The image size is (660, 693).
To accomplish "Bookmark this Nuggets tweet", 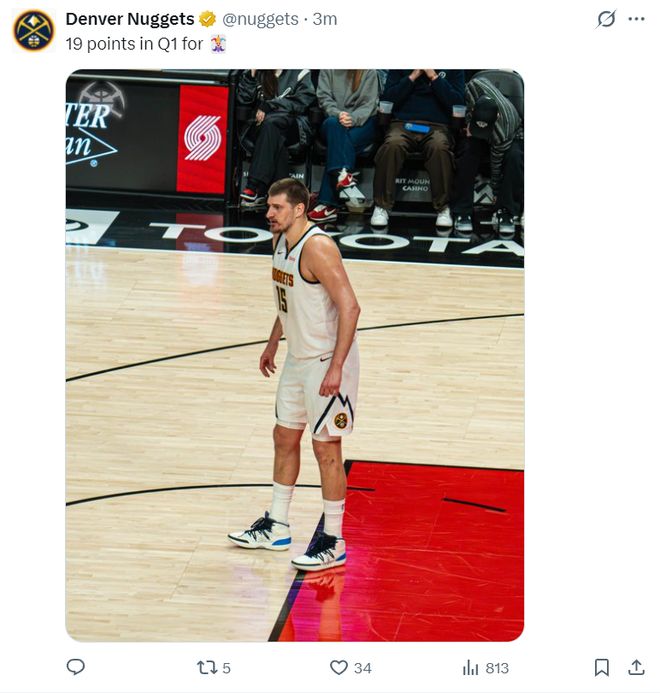I will click(602, 667).
